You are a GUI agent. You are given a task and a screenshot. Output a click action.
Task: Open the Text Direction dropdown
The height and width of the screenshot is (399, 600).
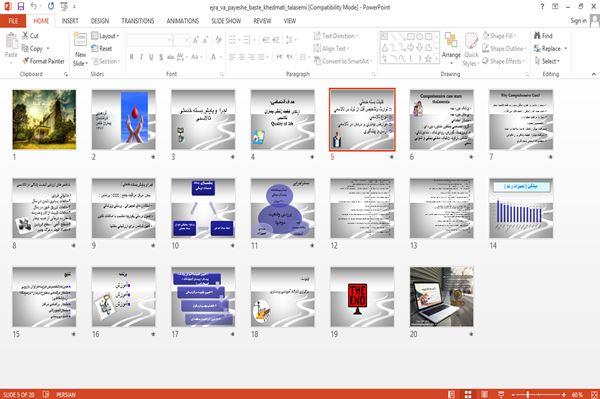336,36
